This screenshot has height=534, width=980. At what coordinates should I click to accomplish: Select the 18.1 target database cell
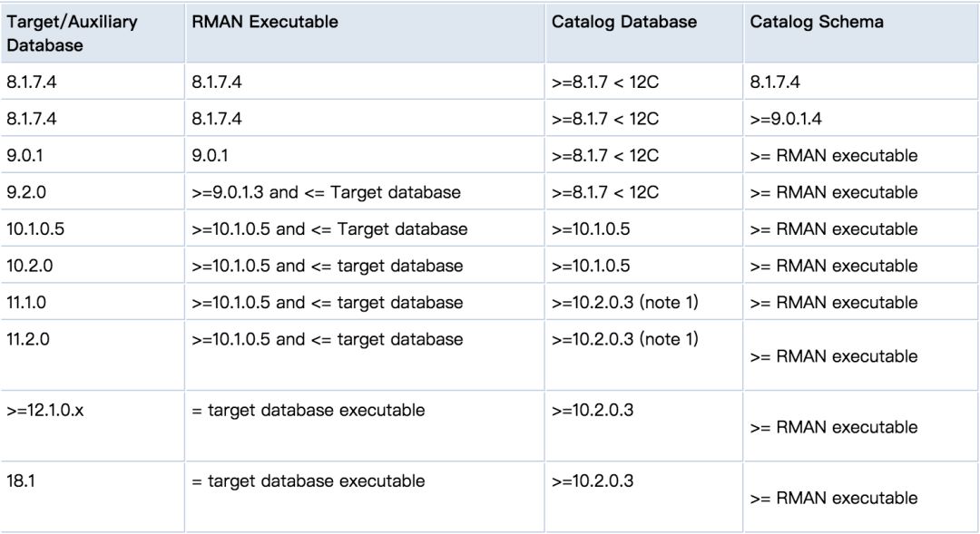click(21, 481)
